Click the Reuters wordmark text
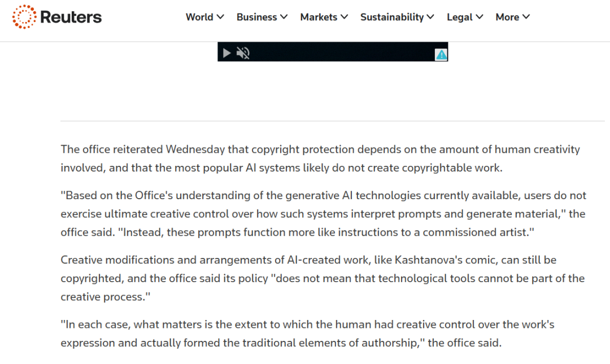Image resolution: width=610 pixels, height=364 pixels. coord(71,17)
